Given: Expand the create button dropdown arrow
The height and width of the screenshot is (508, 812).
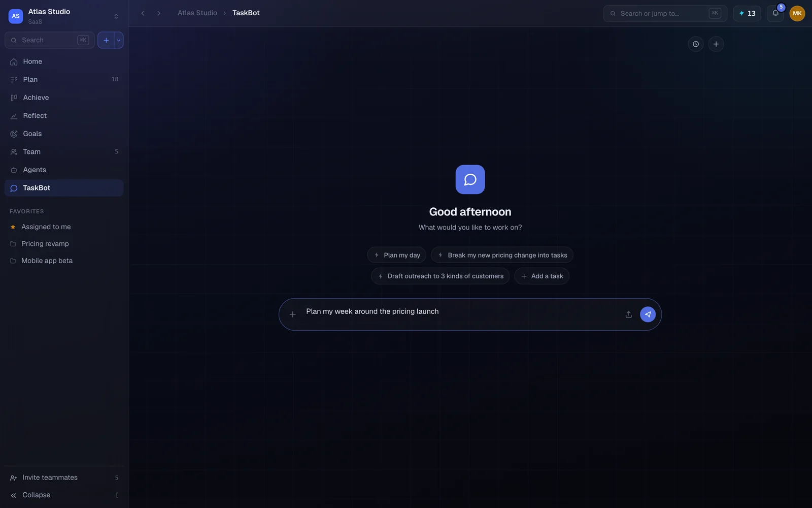Looking at the screenshot, I should (x=119, y=40).
